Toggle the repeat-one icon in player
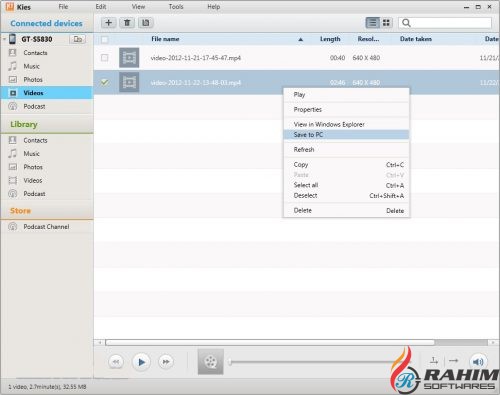 point(434,360)
